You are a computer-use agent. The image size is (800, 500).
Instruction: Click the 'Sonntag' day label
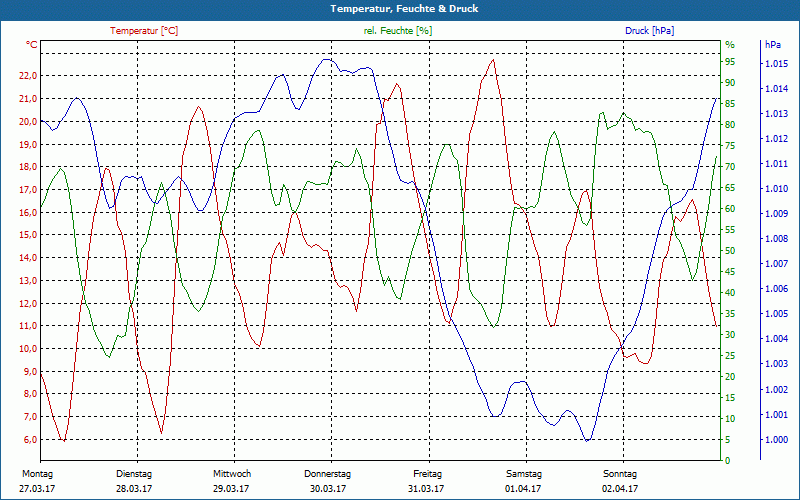[x=620, y=474]
